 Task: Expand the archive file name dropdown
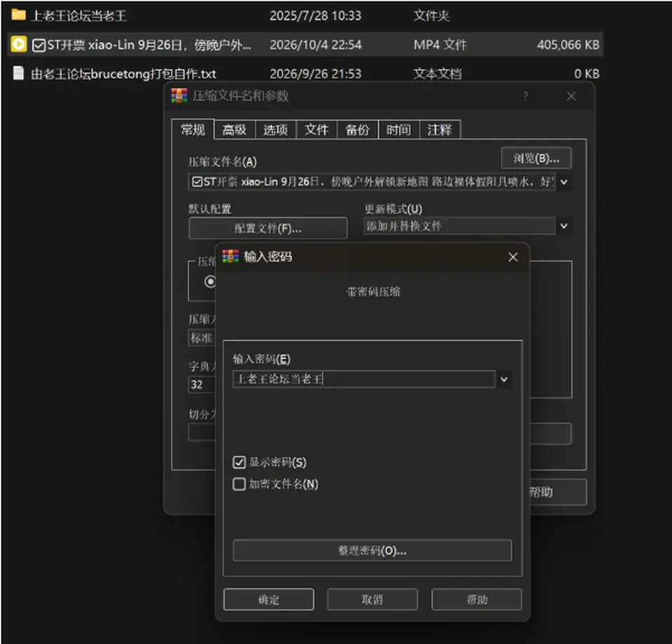tap(564, 182)
